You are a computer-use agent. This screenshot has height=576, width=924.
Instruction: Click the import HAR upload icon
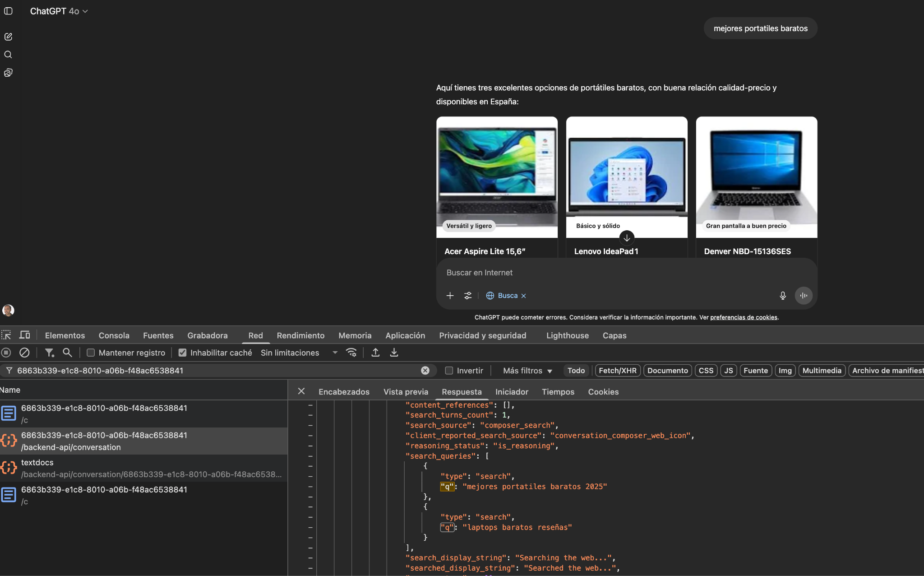coord(375,353)
